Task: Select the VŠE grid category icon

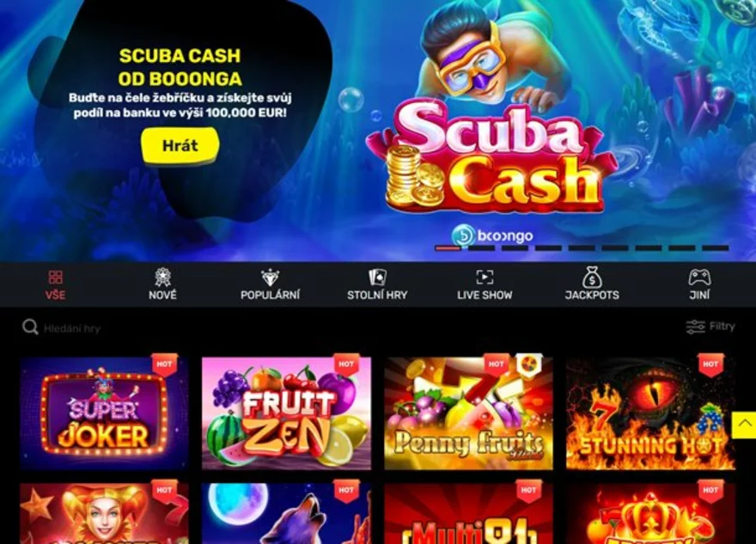Action: point(56,277)
